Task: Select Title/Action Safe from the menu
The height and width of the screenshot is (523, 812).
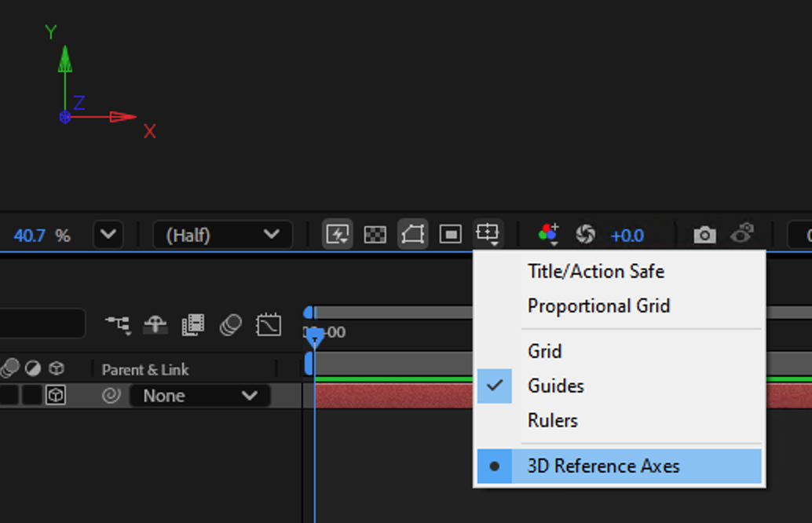Action: pyautogui.click(x=594, y=271)
